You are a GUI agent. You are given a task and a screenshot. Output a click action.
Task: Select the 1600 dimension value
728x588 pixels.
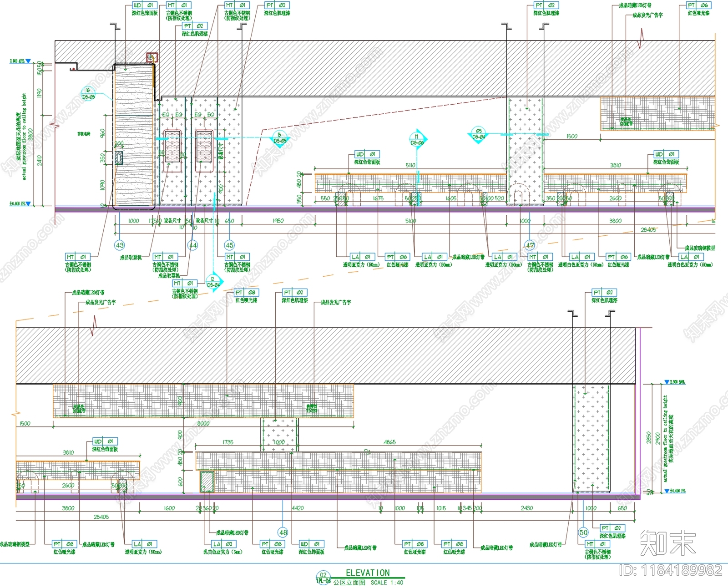coord(169,508)
